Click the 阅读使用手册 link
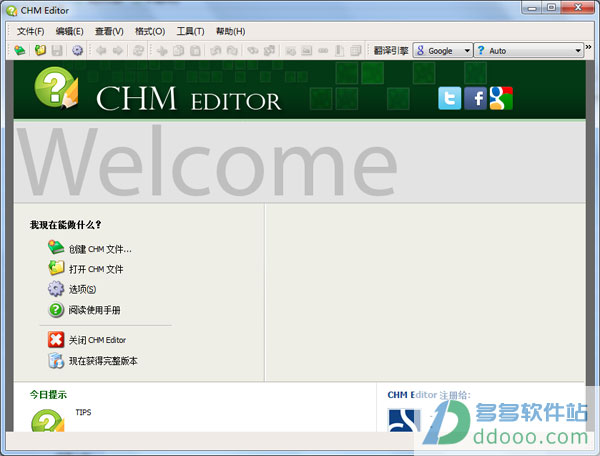The image size is (600, 456). tap(95, 310)
